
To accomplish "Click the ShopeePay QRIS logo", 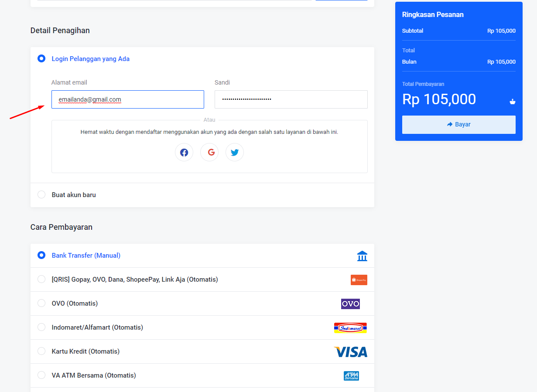I will click(x=359, y=280).
